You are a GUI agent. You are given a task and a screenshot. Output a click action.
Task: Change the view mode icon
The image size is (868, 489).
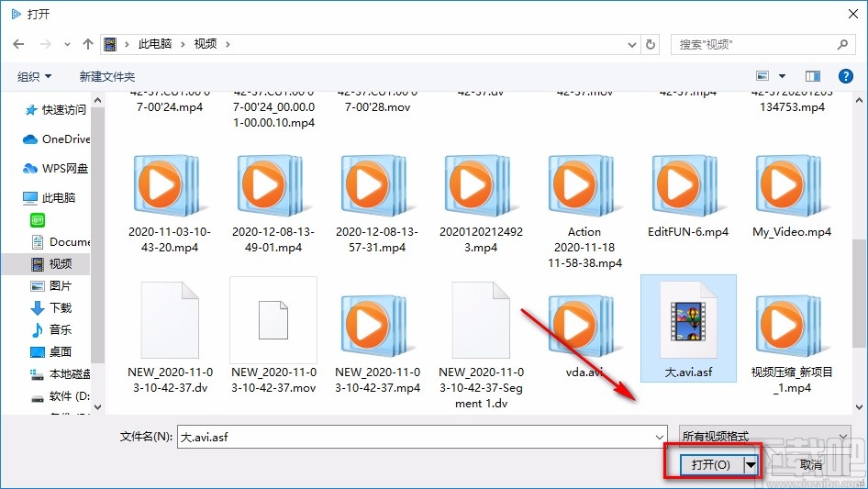(762, 76)
